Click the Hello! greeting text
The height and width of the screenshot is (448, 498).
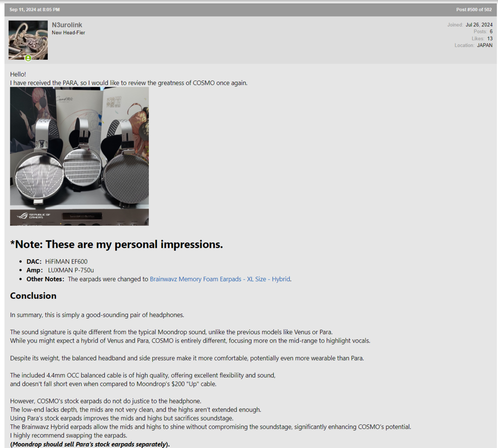(18, 74)
